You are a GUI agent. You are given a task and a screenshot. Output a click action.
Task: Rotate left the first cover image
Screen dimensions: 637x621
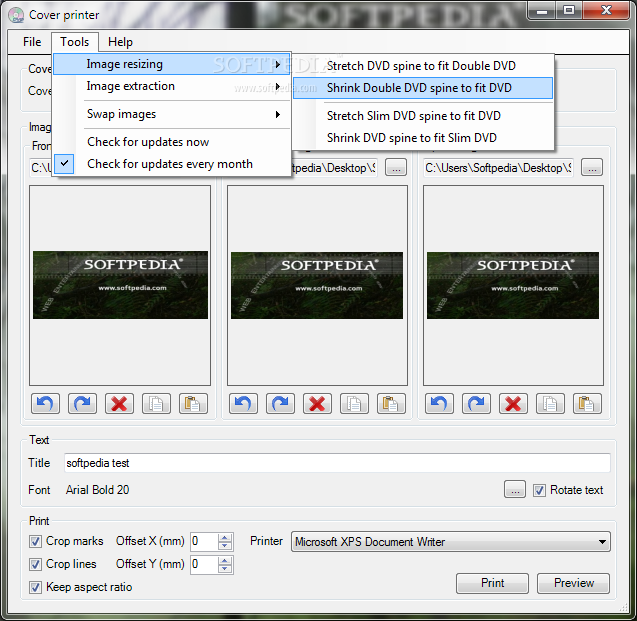click(46, 403)
